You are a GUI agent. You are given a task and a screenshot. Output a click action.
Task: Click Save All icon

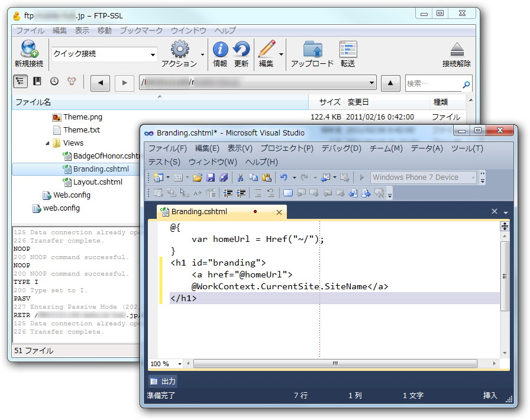click(224, 177)
